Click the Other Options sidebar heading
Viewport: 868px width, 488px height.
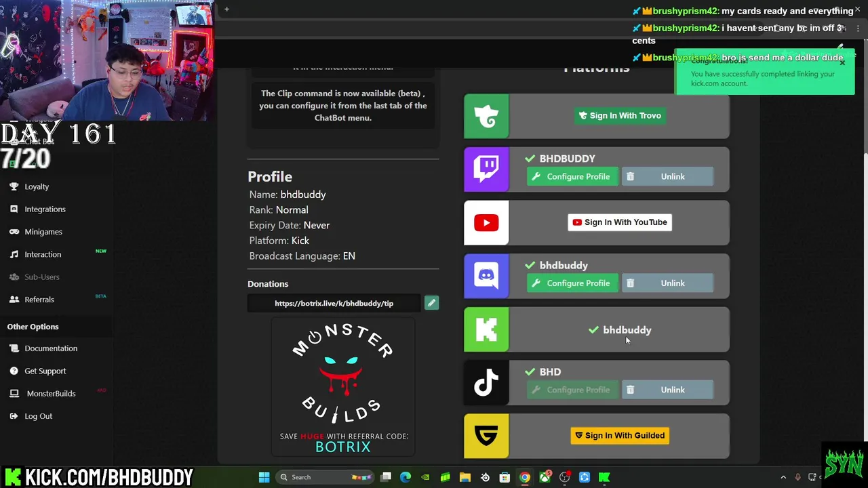(33, 327)
